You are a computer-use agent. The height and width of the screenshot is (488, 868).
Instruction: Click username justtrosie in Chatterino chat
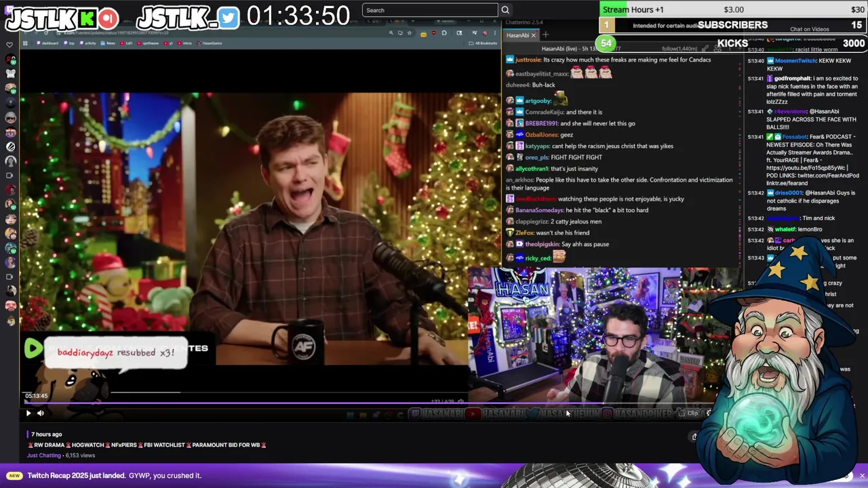tap(528, 60)
